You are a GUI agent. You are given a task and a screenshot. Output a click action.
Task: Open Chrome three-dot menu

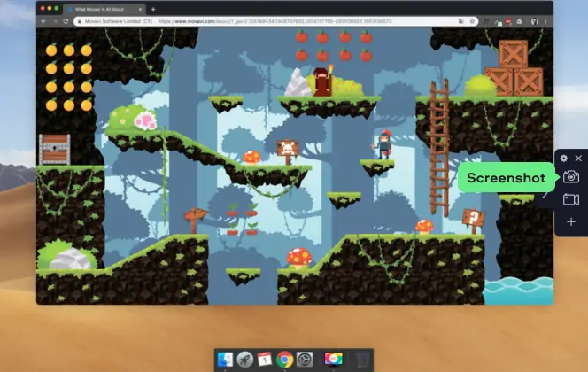click(545, 21)
